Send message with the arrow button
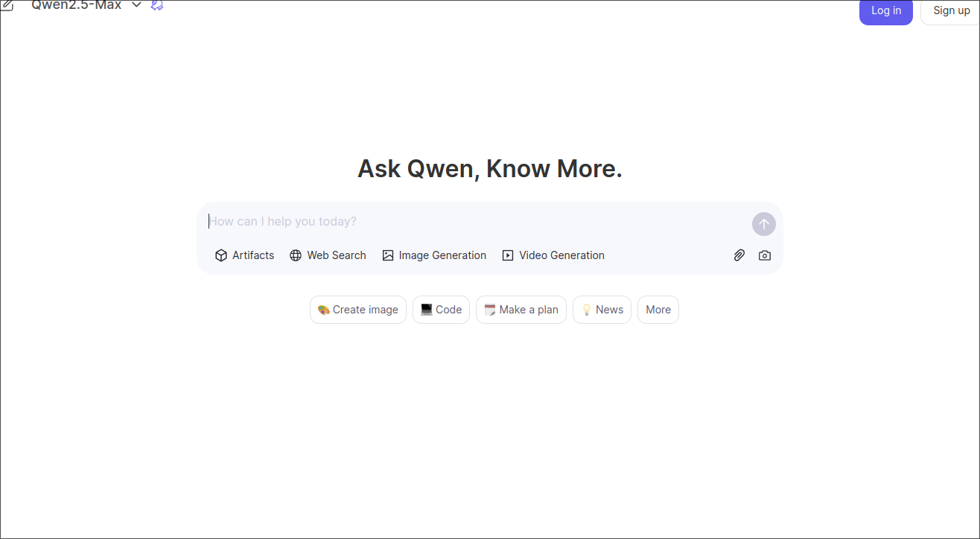This screenshot has height=539, width=980. 764,224
